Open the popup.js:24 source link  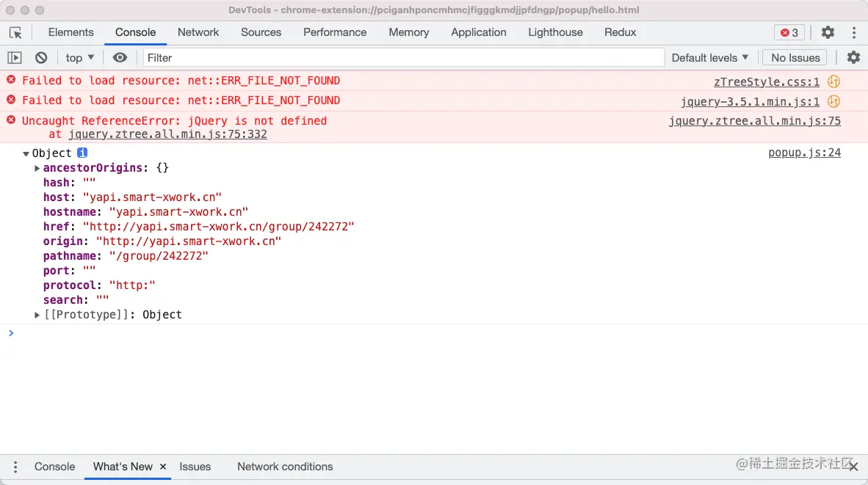coord(804,153)
